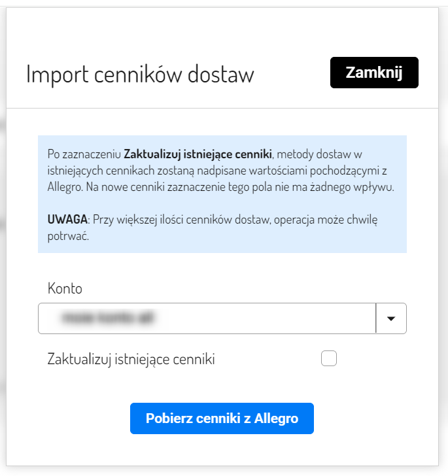The image size is (448, 476).
Task: Click the word potrwać in the warning
Action: pos(68,236)
